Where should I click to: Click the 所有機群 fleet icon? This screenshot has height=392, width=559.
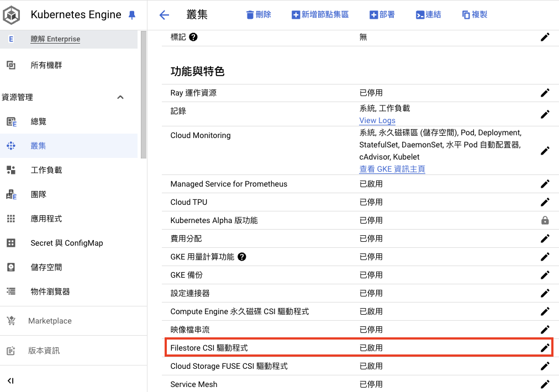[x=11, y=65]
